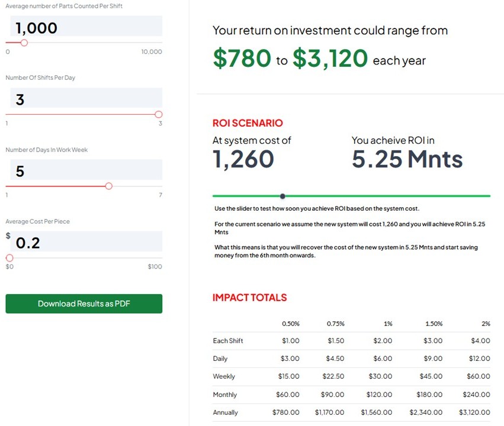Viewport: 504px width, 426px height.
Task: Click the Monthly row label in the table
Action: coord(224,395)
